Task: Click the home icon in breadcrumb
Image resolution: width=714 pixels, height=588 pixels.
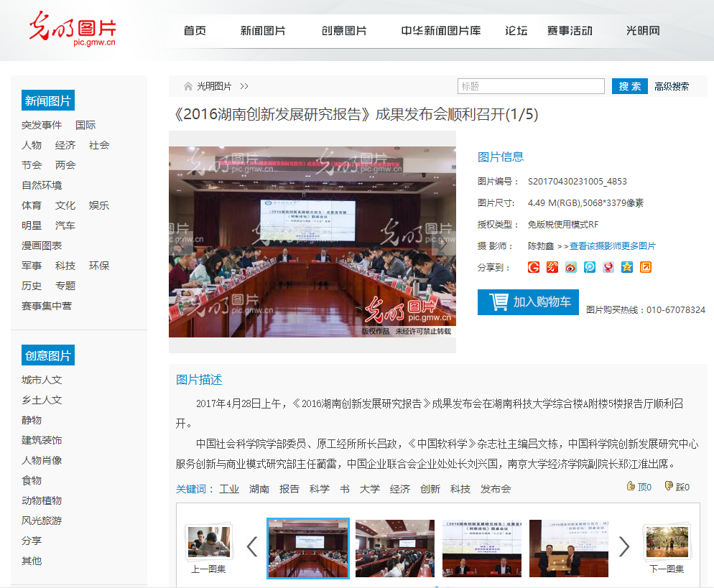Action: pos(188,86)
